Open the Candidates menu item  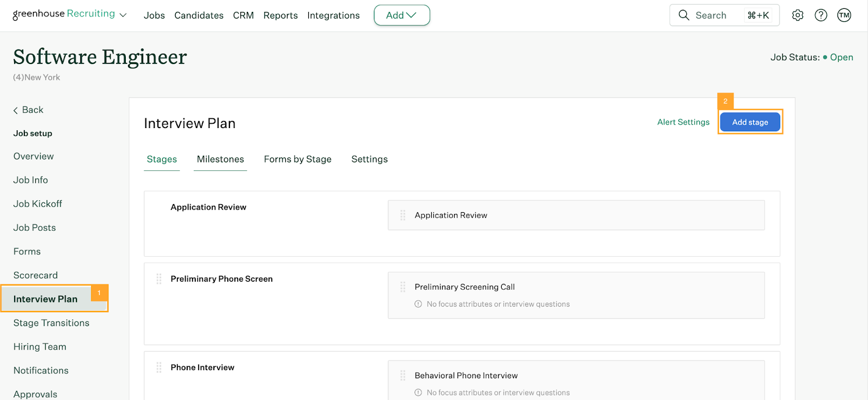point(199,15)
